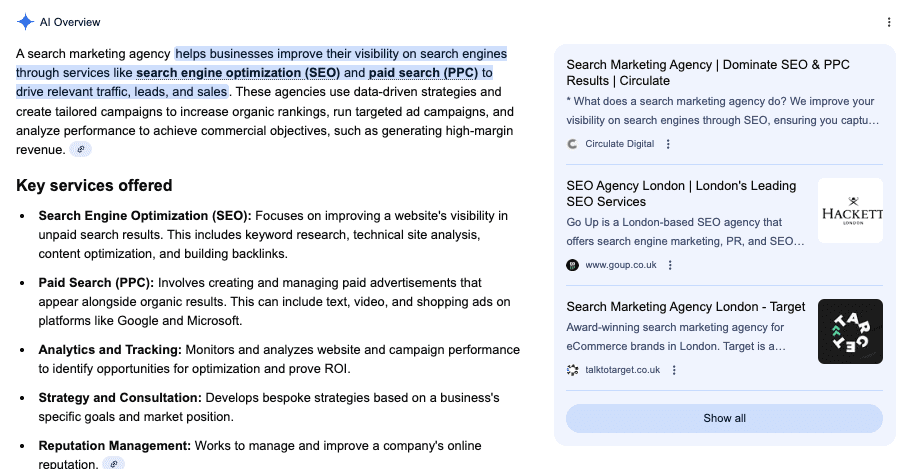
Task: Click the "Key services offered" heading
Action: (x=94, y=186)
